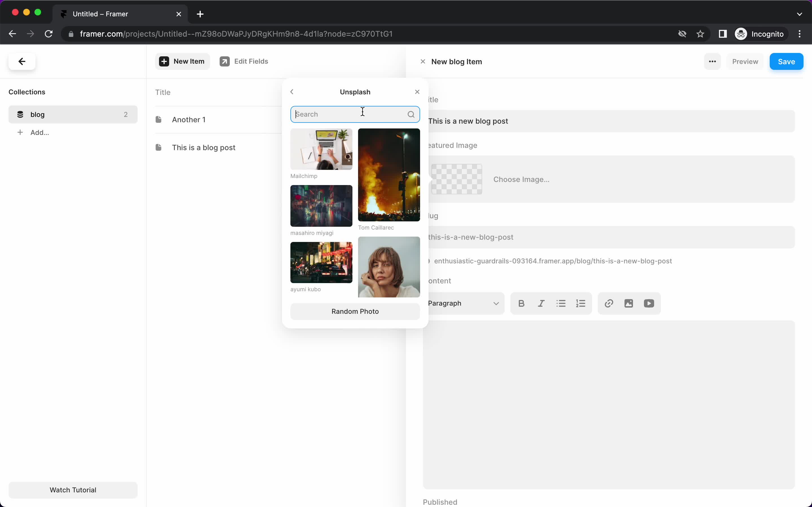
Task: Click the Mailchimp Unsplash photo
Action: coord(321,150)
